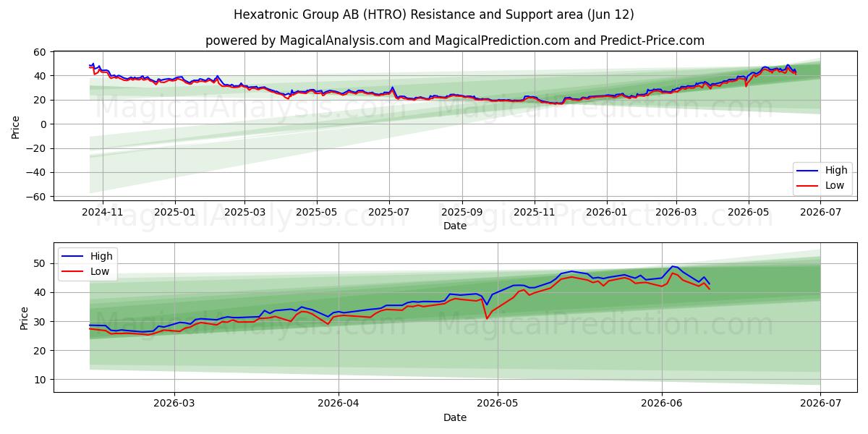Click the '2024-11' date tick on upper chart
This screenshot has width=868, height=434.
point(102,213)
